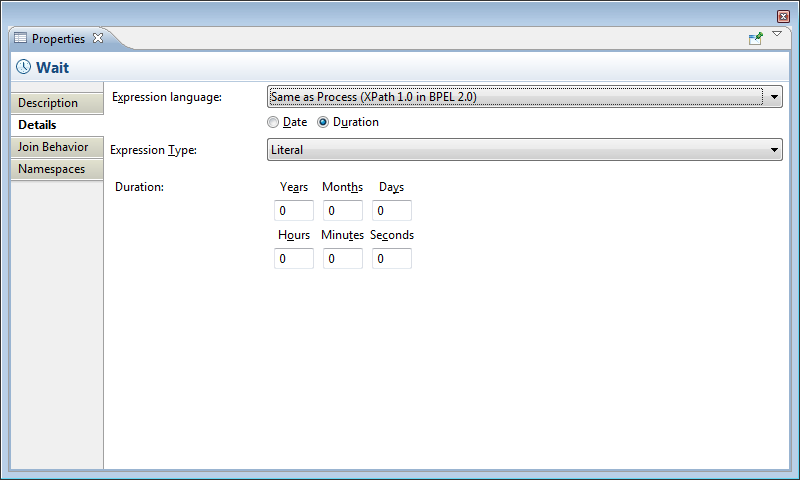This screenshot has height=480, width=800.
Task: Click the Minutes input field
Action: [x=343, y=259]
